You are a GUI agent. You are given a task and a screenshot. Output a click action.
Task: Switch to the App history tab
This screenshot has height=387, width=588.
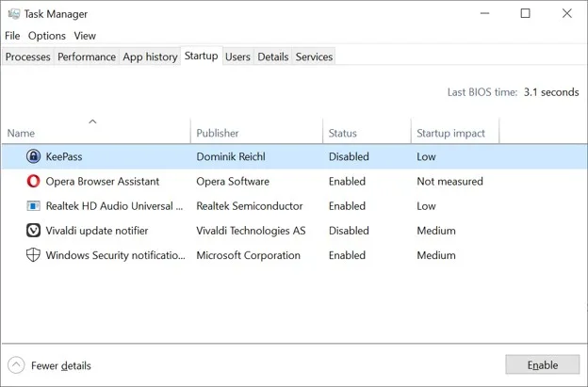pos(150,56)
